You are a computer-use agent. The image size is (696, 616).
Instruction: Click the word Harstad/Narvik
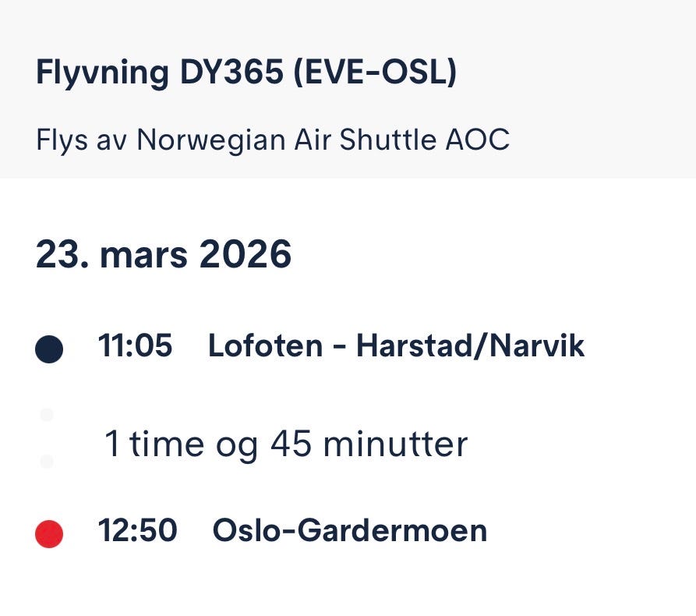click(x=471, y=345)
